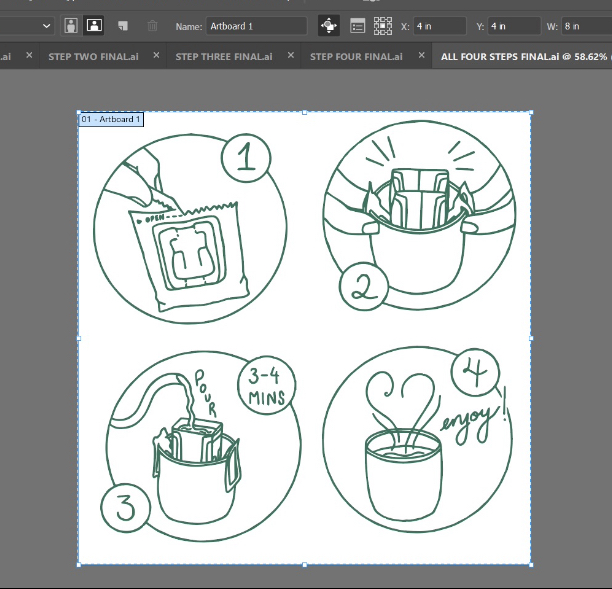Click the Delete Artboard trash icon
Viewport: 612px width, 589px height.
coord(152,25)
